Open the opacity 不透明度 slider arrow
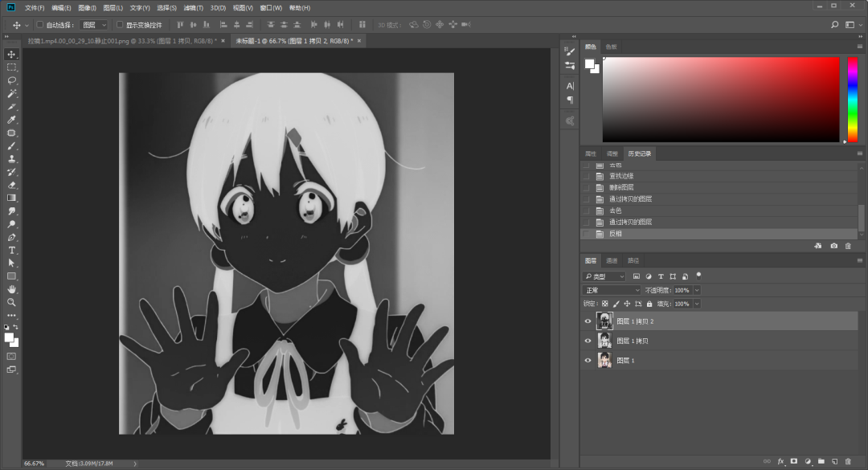868x470 pixels. tap(697, 290)
